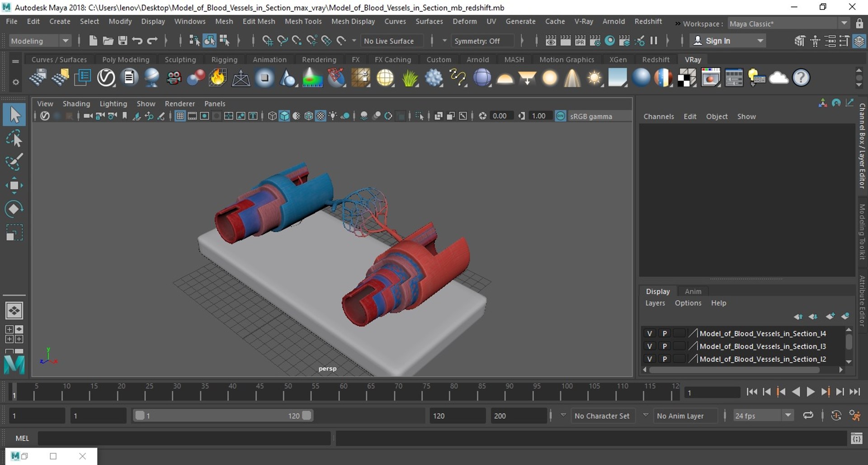The image size is (868, 465).
Task: Activate the Move tool
Action: coord(14,185)
